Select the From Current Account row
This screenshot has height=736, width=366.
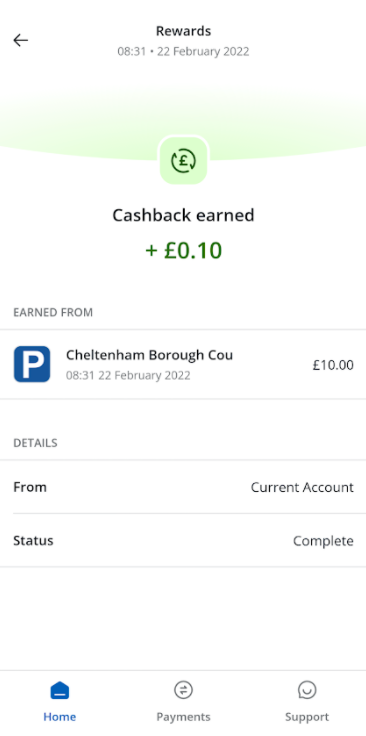[x=183, y=487]
